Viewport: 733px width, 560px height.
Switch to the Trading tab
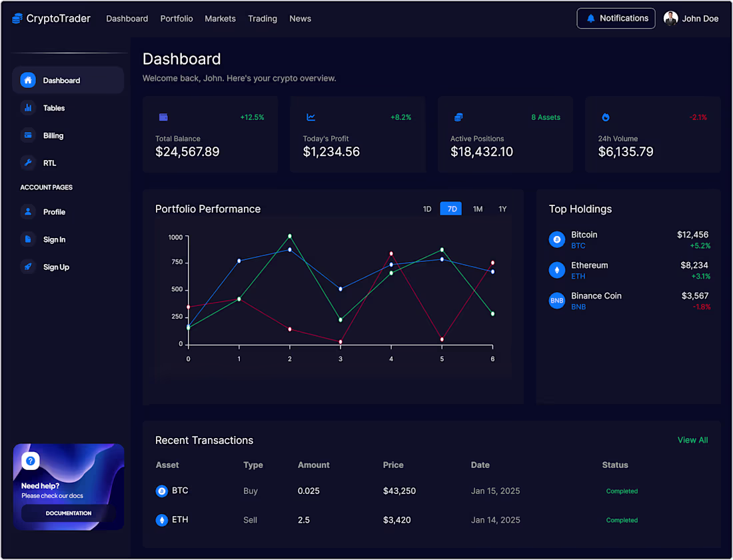[263, 19]
